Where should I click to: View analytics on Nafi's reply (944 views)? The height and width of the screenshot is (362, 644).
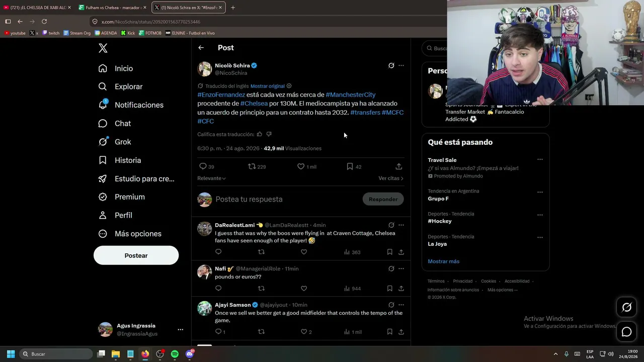point(352,289)
